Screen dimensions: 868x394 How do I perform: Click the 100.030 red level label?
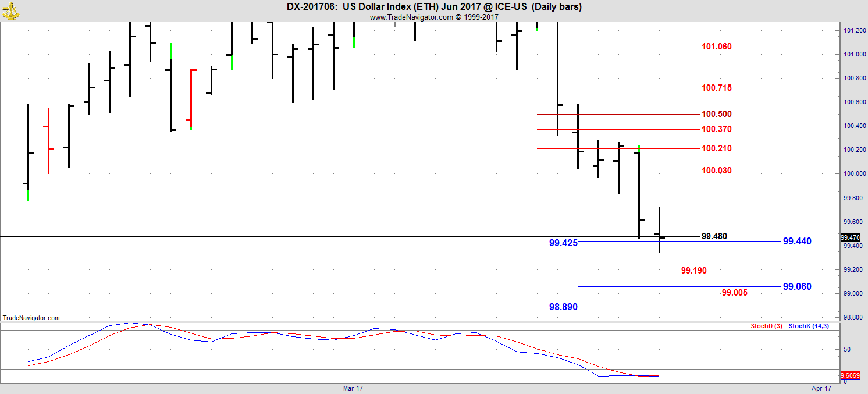(717, 171)
